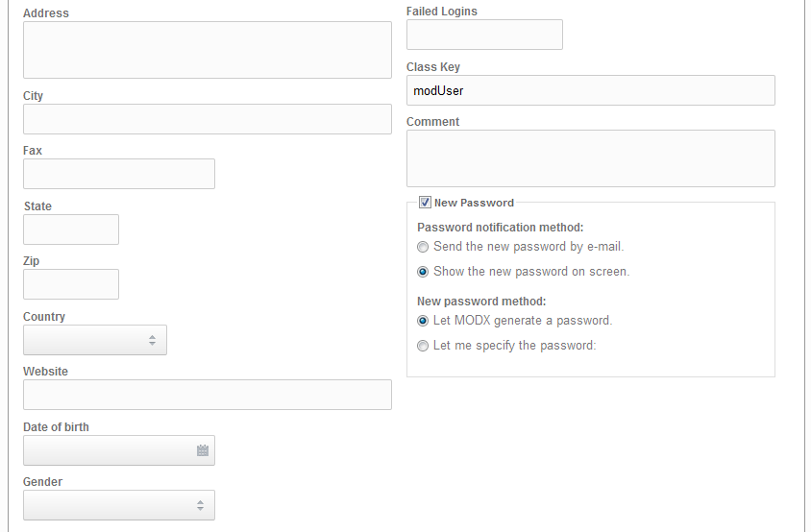Select Let MODX generate a password
This screenshot has height=532, width=811.
point(423,321)
